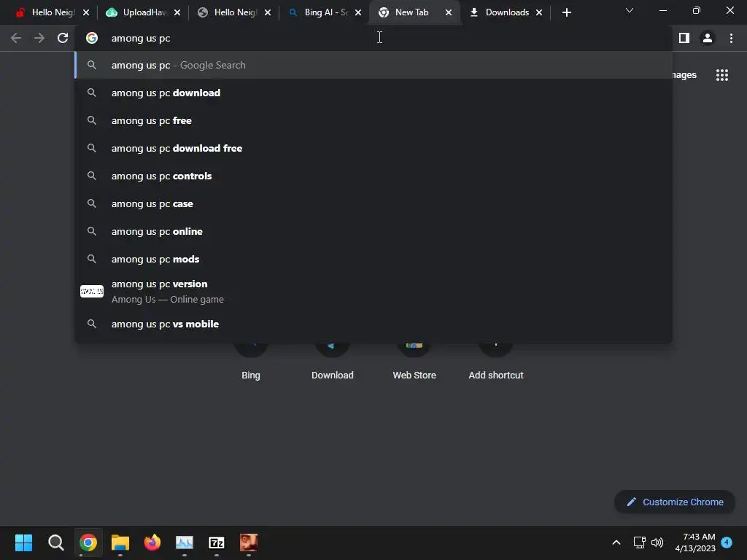The width and height of the screenshot is (747, 560).
Task: Close the Downloads tab
Action: (x=539, y=12)
